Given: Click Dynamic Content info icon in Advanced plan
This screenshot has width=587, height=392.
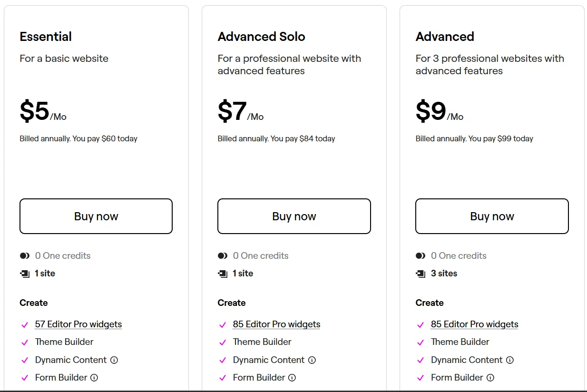Looking at the screenshot, I should 510,360.
